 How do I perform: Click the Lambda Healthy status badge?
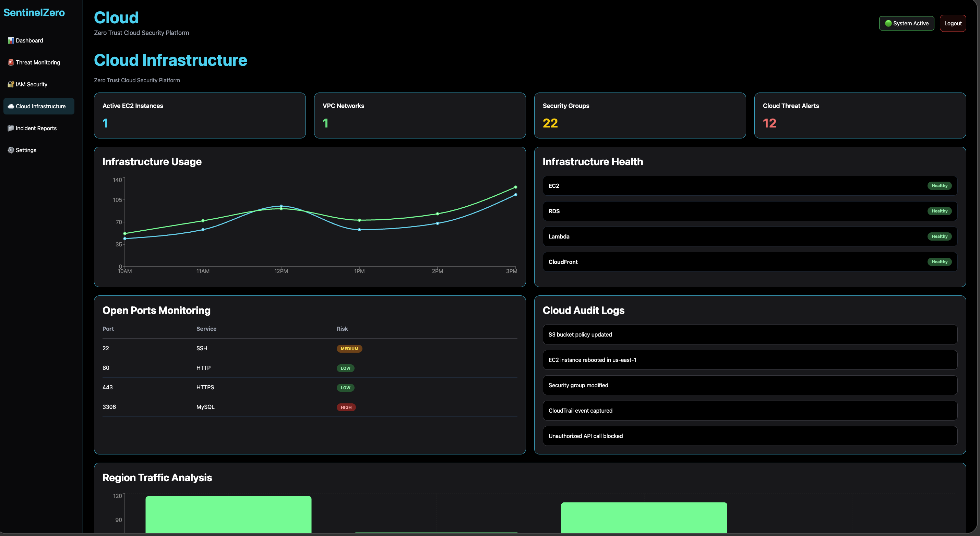(939, 236)
